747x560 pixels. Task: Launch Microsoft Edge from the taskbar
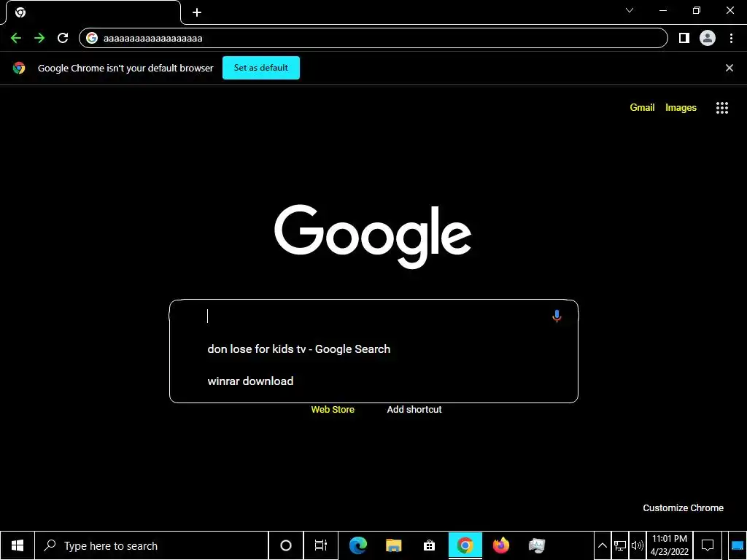(357, 545)
